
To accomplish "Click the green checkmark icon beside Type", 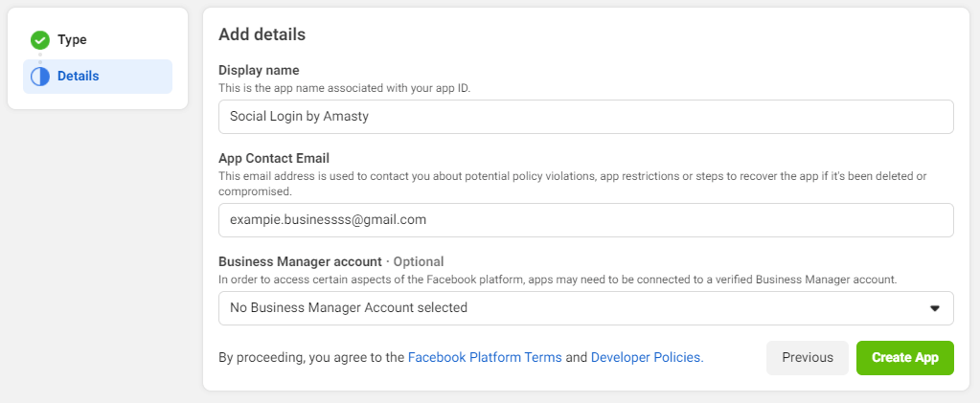I will (x=40, y=40).
